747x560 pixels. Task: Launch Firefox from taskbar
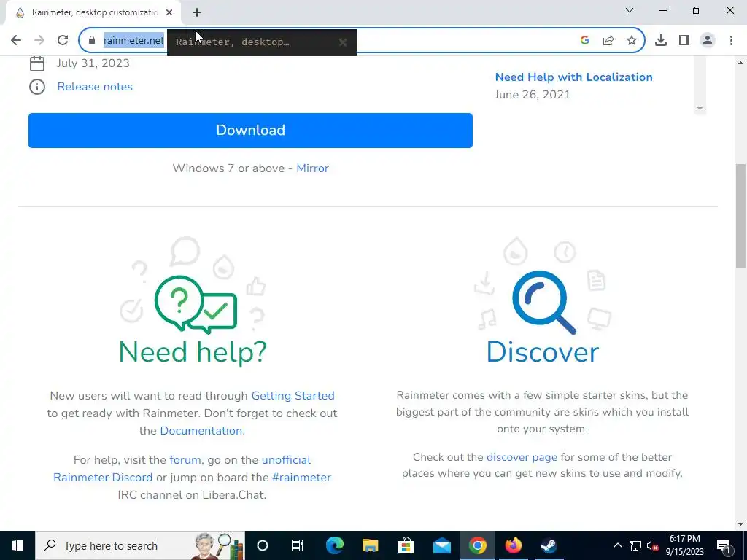[513, 545]
